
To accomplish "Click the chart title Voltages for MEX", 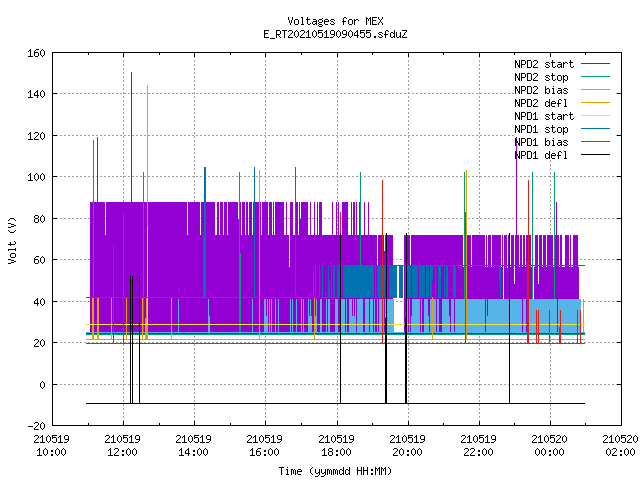I will (x=335, y=21).
